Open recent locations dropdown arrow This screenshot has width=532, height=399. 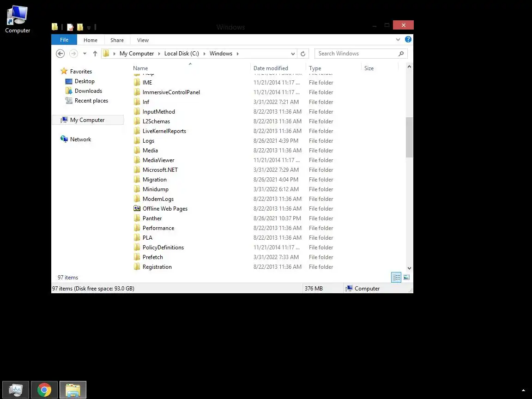point(85,54)
